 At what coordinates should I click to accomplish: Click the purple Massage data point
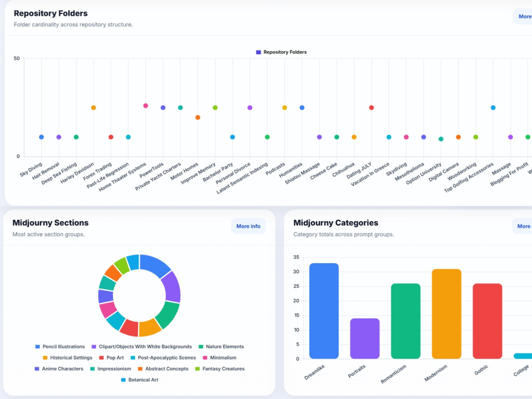[510, 137]
